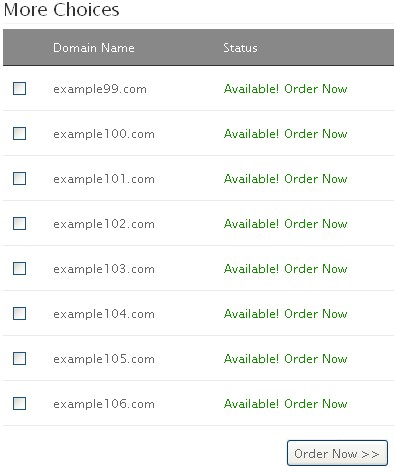Click the Domain Name column header
This screenshot has width=394, height=473.
click(94, 48)
